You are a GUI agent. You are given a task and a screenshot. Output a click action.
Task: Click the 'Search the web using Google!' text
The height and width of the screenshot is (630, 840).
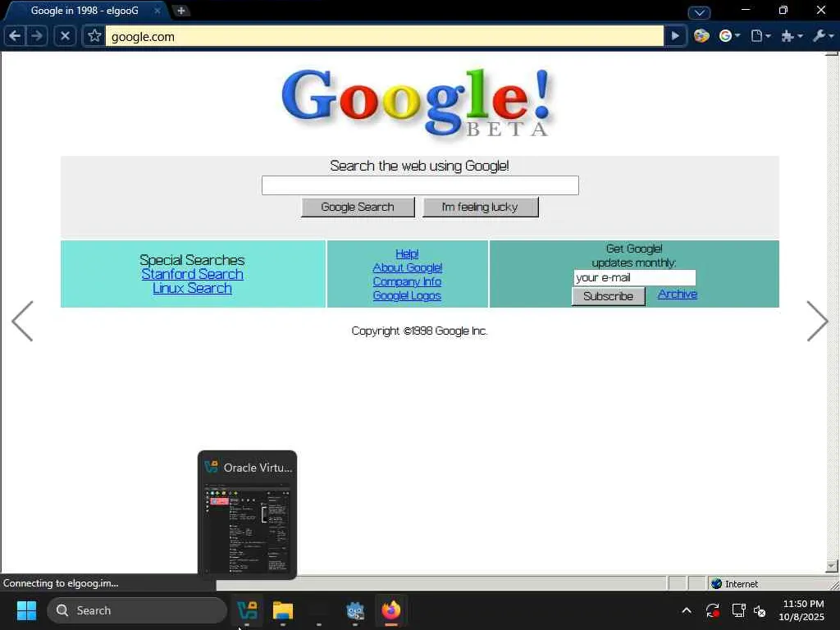coord(419,166)
